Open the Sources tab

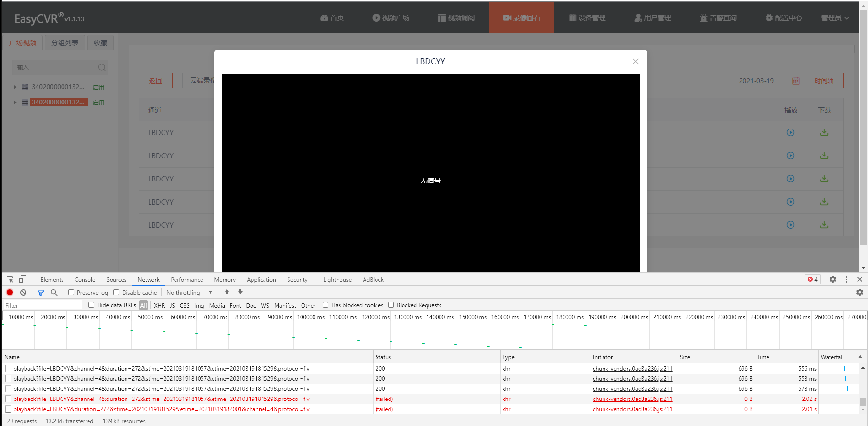[116, 279]
